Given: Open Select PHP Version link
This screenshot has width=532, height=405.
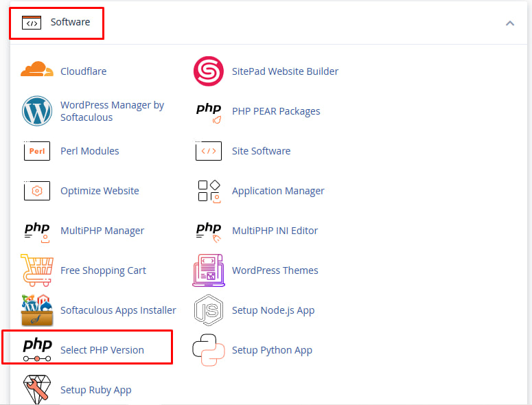Looking at the screenshot, I should point(102,350).
